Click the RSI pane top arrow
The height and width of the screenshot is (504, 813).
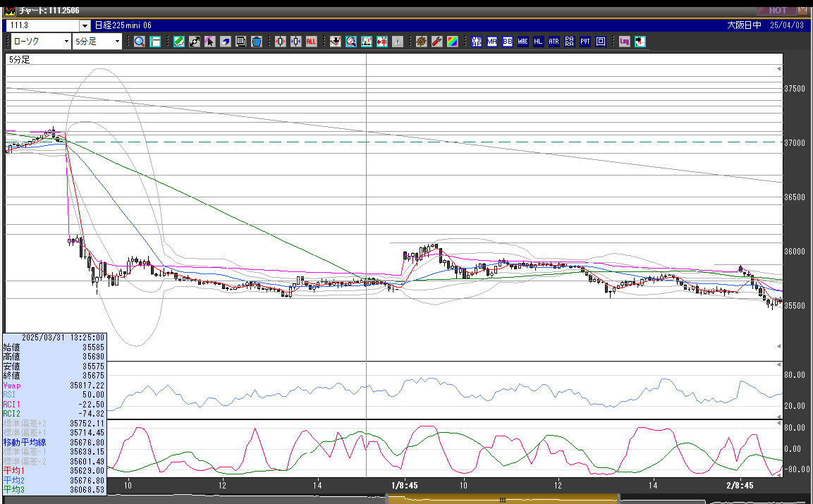pos(778,365)
